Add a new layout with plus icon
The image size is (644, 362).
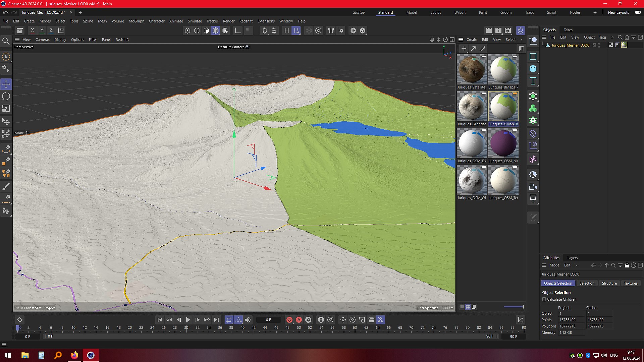click(x=595, y=12)
